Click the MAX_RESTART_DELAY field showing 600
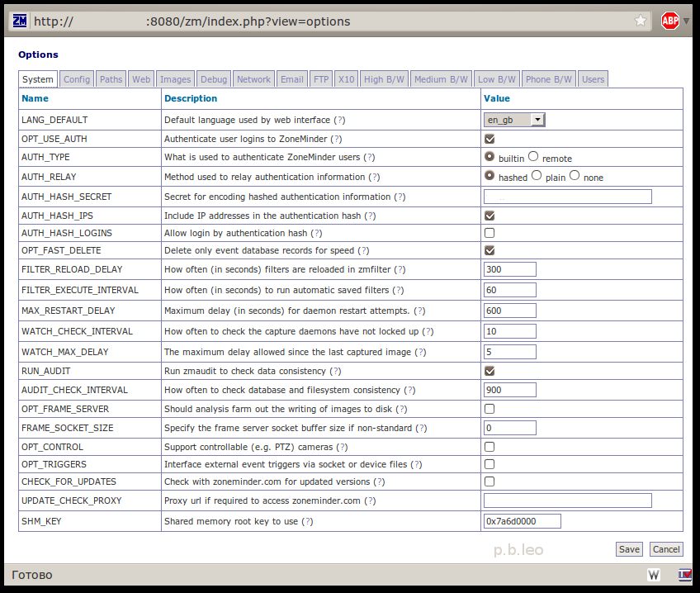Screen dimensions: 700x593 510,311
